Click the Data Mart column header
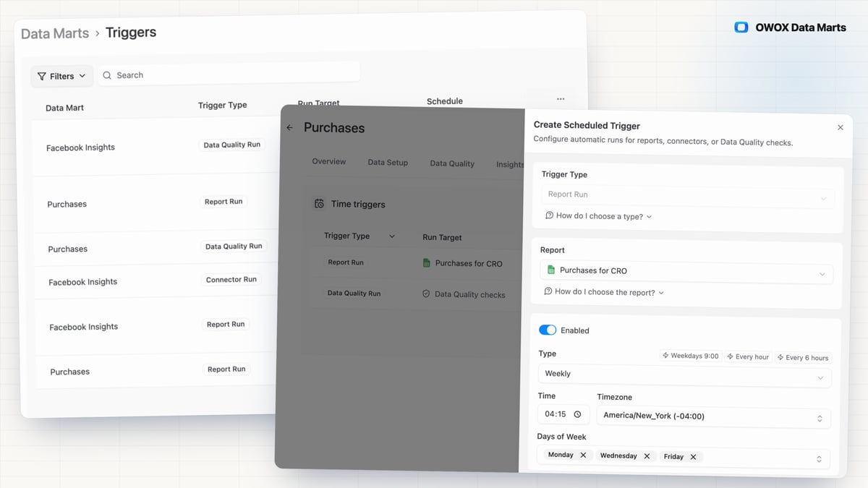Screen dimensions: 868x488 coord(64,108)
